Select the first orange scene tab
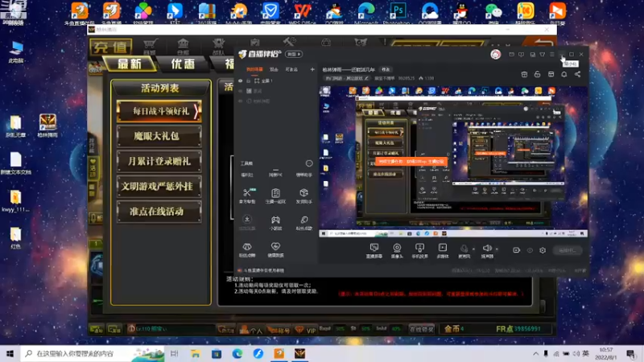Image resolution: width=644 pixels, height=362 pixels. point(254,69)
